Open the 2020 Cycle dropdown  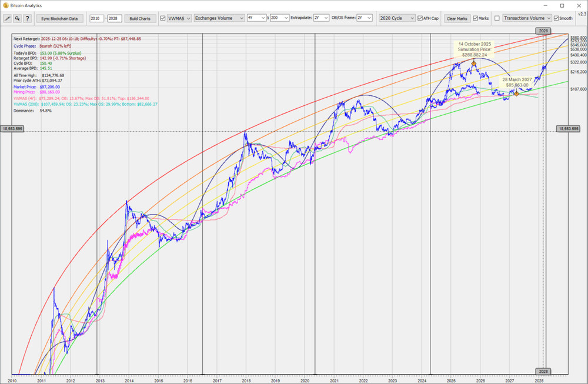click(396, 18)
